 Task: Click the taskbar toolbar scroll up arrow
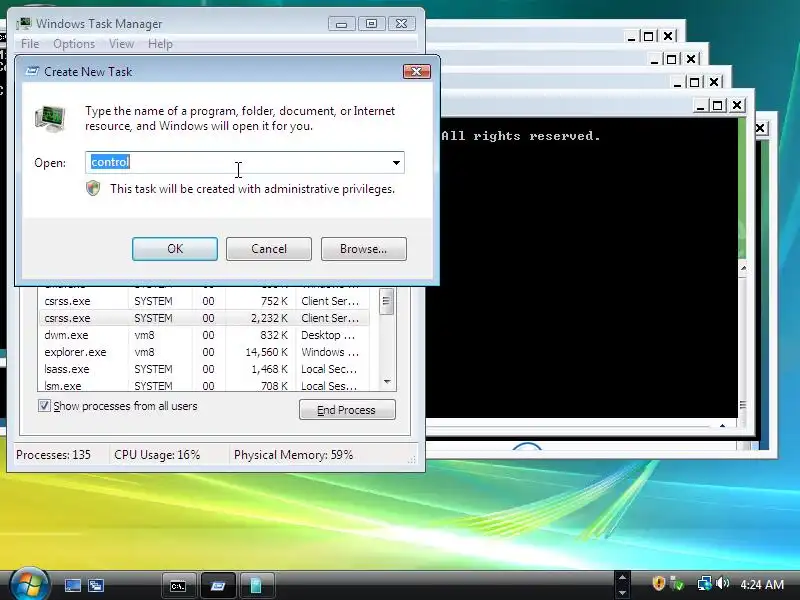(x=622, y=577)
